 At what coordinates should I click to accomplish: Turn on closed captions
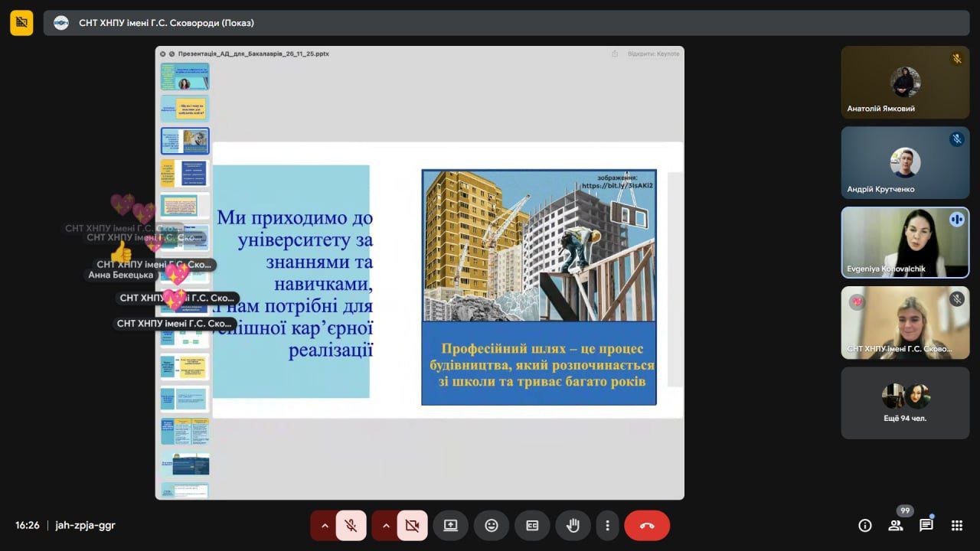point(532,526)
